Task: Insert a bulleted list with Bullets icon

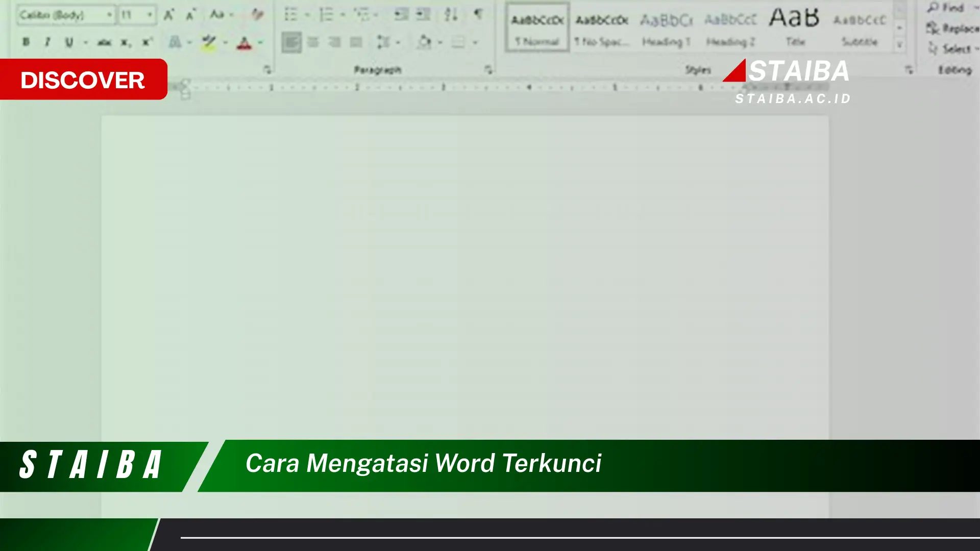Action: (291, 15)
